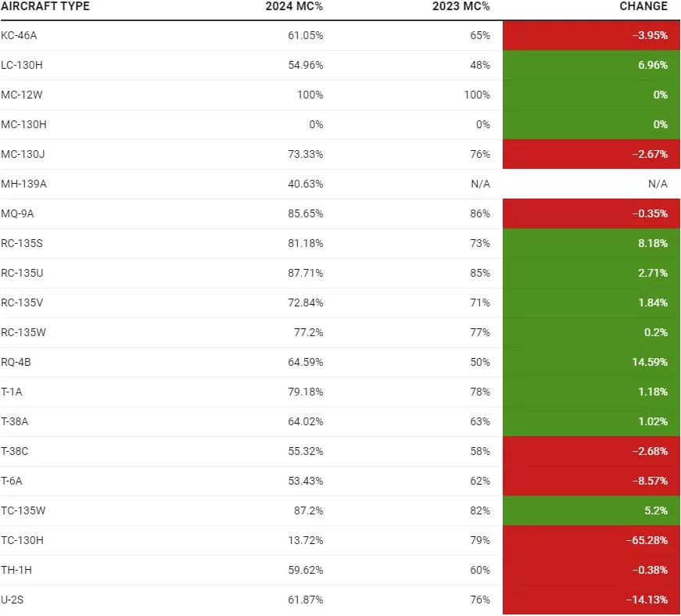
Task: Click the 2023 MC% column header
Action: [461, 6]
